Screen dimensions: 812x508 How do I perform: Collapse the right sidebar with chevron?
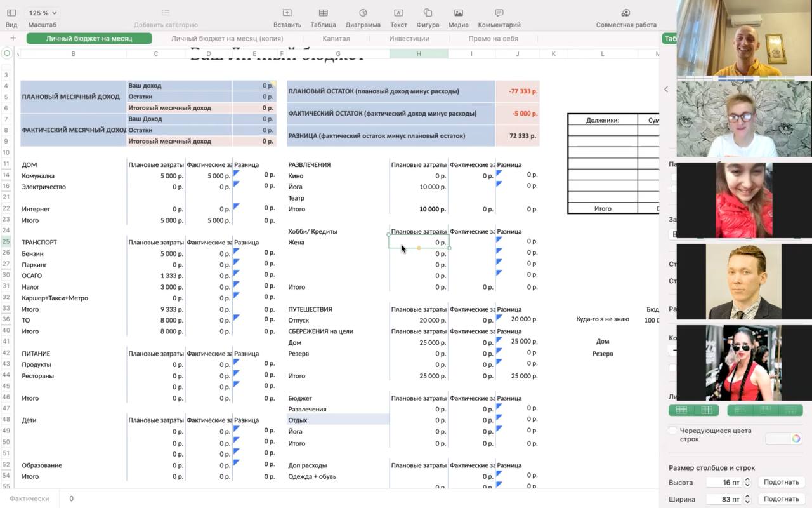point(666,90)
